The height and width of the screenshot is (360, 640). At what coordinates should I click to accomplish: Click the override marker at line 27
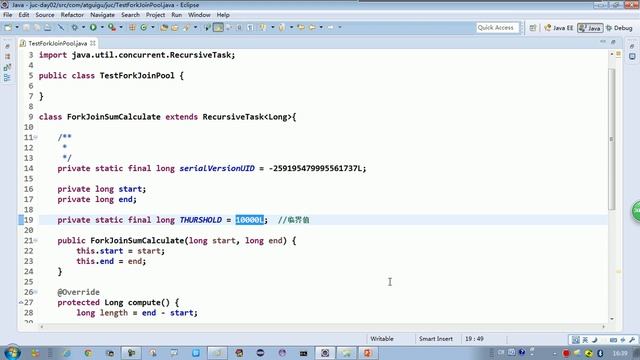21,302
